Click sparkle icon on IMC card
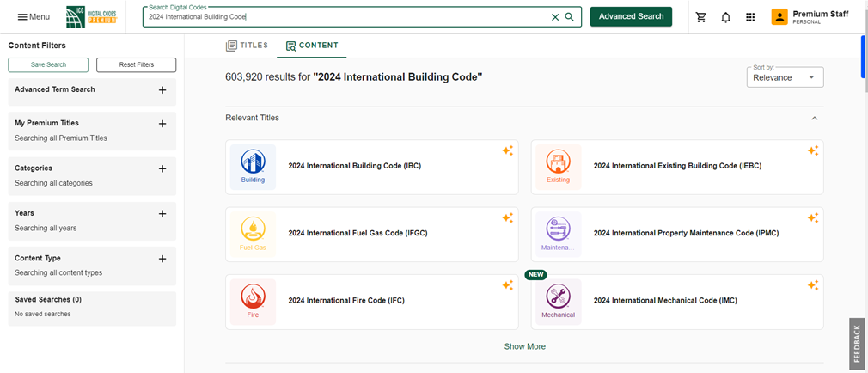 click(x=813, y=285)
